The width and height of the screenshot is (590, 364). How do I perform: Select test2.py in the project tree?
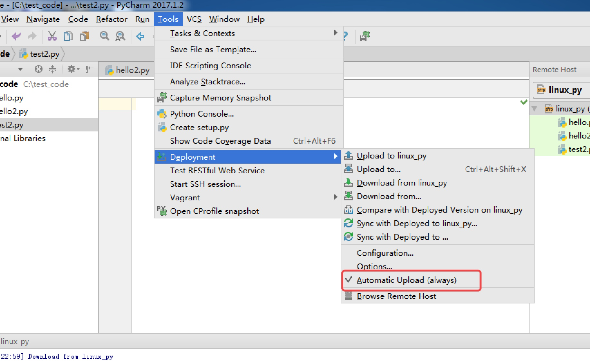(x=49, y=125)
